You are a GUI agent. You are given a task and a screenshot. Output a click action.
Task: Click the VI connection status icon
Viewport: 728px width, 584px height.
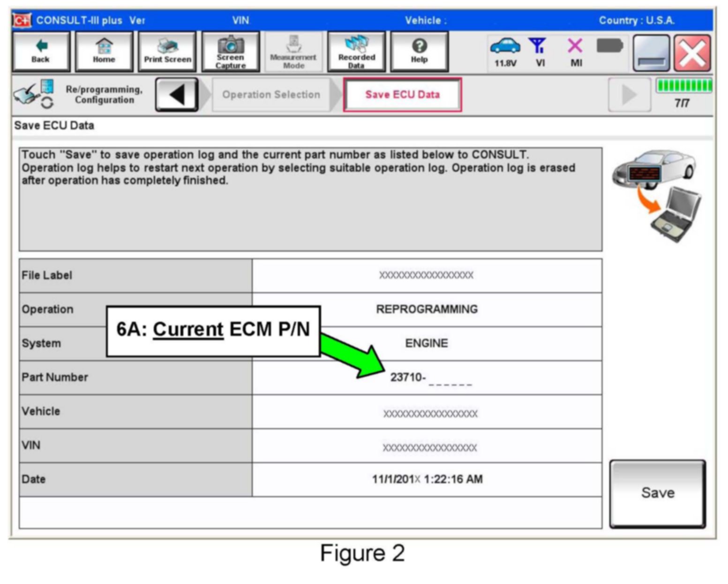tap(539, 52)
